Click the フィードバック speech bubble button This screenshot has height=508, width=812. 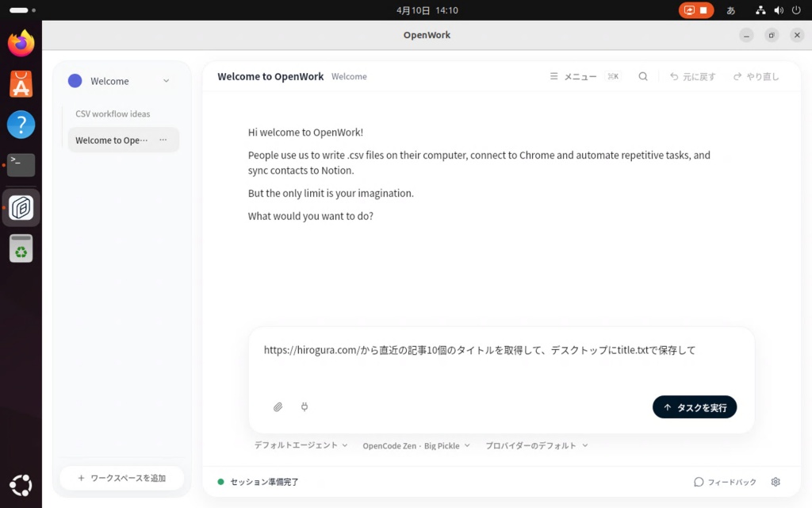tap(725, 482)
